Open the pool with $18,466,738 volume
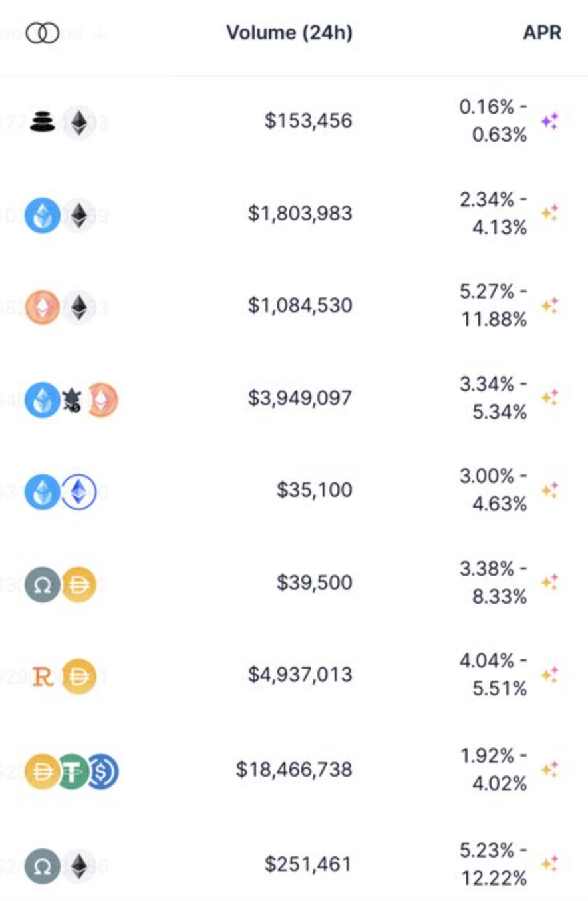Viewport: 588px width, 901px height. [294, 770]
